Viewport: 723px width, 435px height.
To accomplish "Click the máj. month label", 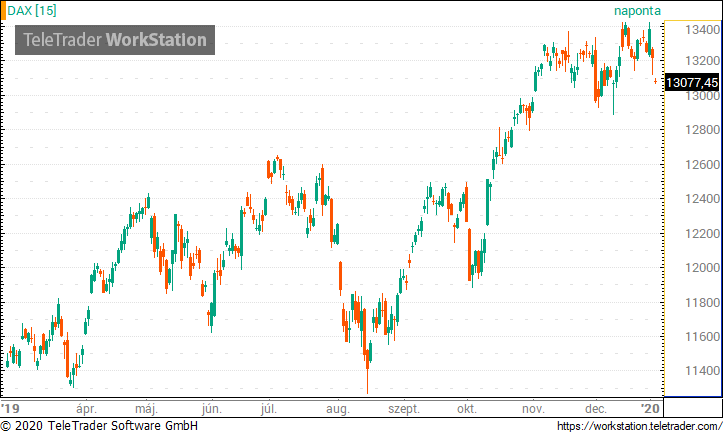I will point(147,409).
